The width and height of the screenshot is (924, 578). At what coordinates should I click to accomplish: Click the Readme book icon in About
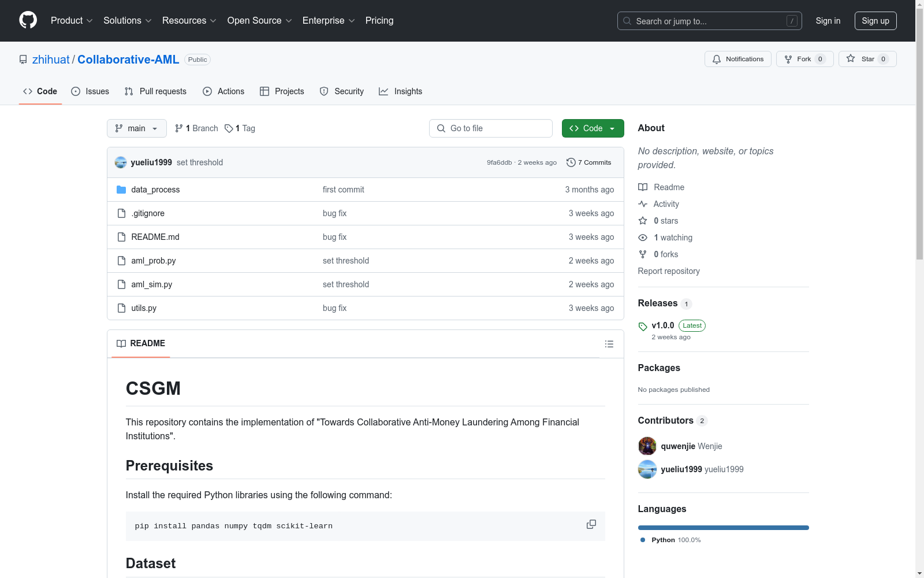pos(643,187)
